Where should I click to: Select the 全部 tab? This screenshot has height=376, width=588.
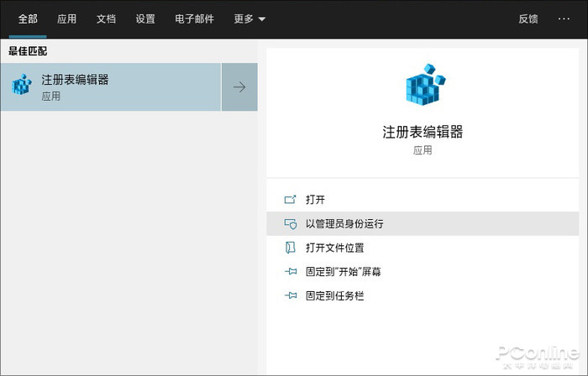pyautogui.click(x=28, y=18)
